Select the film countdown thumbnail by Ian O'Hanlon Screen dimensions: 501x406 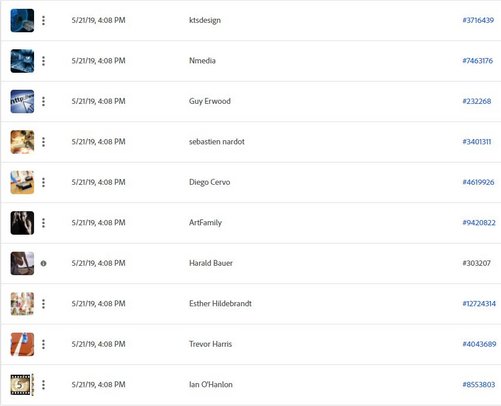22,385
